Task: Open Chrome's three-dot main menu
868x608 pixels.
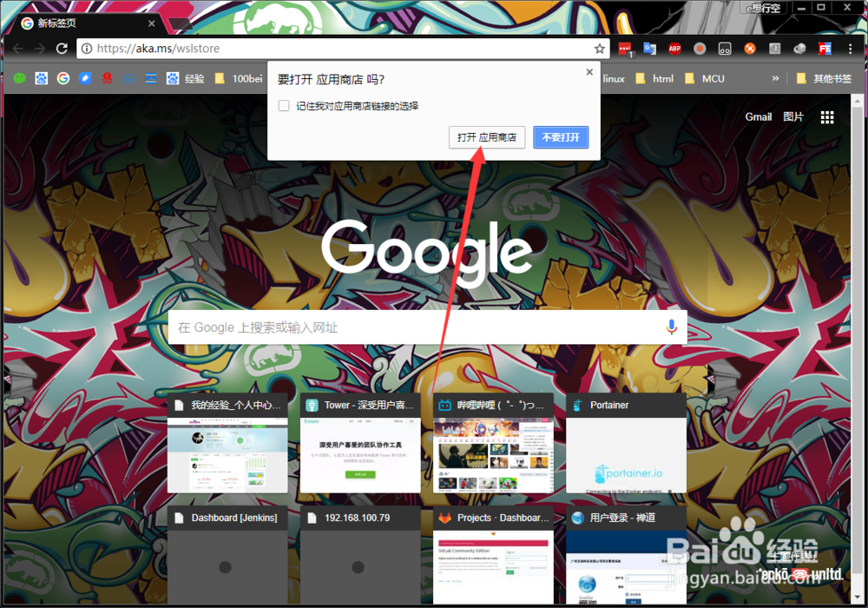Action: pos(851,49)
